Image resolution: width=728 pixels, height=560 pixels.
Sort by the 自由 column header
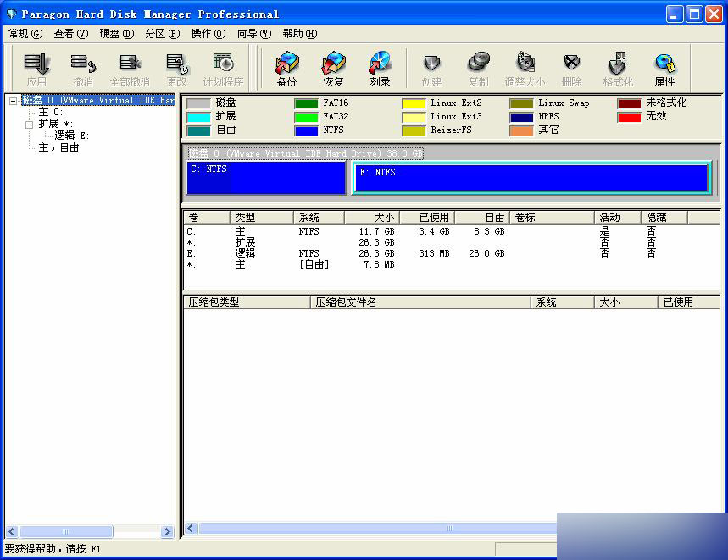pyautogui.click(x=482, y=218)
